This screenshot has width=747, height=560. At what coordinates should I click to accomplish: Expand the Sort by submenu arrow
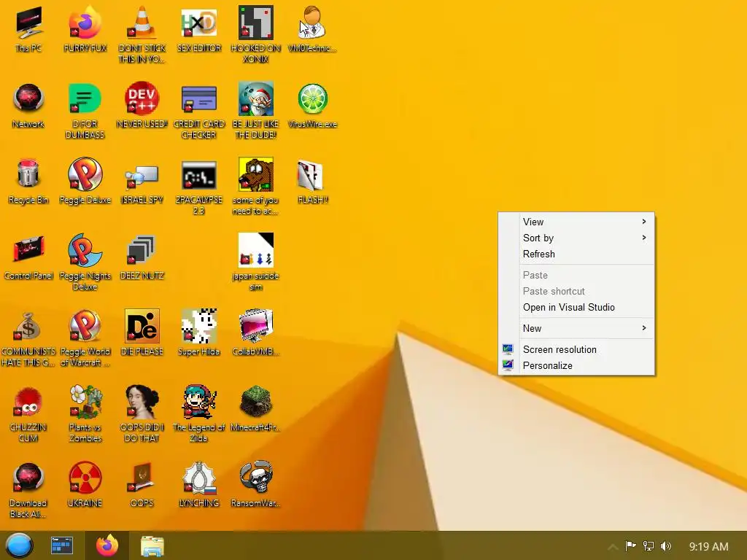(643, 238)
